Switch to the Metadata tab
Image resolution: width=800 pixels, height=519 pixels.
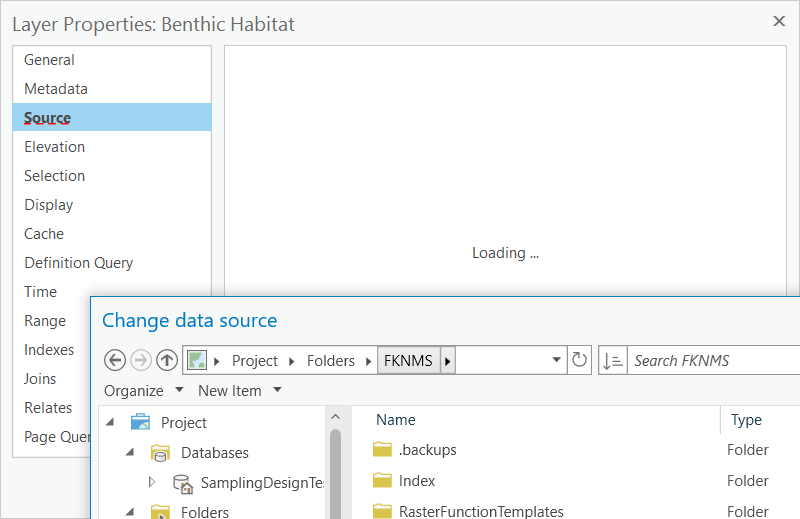[x=56, y=89]
